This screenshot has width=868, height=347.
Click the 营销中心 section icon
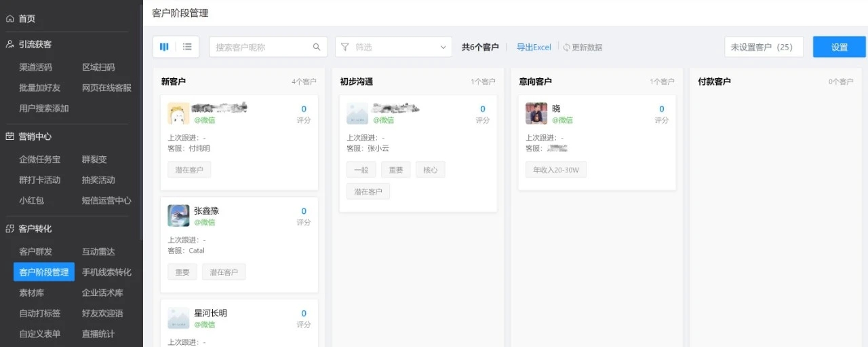point(9,136)
